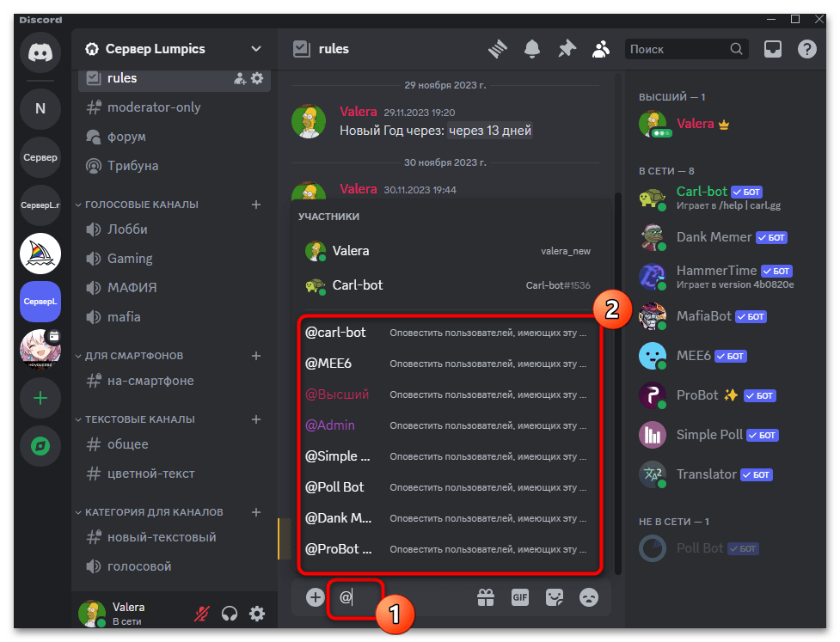Toggle headphones deafen button

tap(230, 614)
